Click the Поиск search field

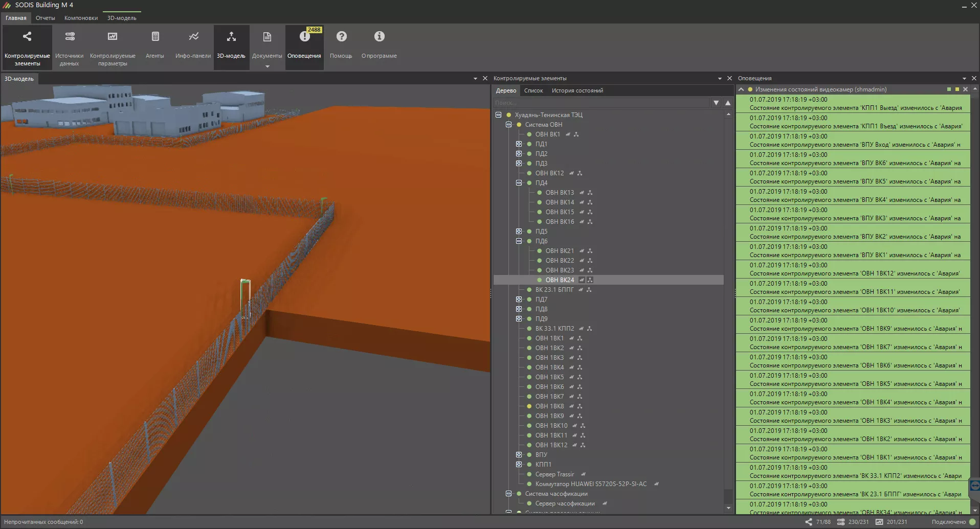(x=601, y=103)
